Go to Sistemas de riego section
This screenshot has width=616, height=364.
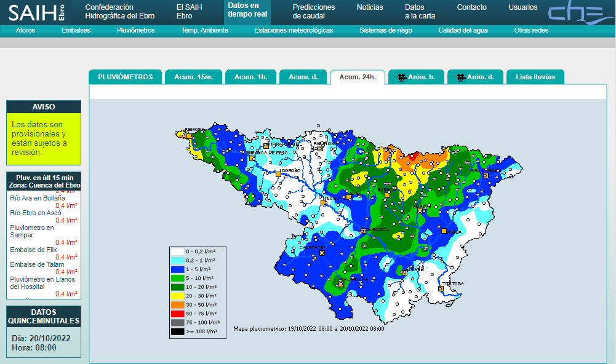[386, 30]
